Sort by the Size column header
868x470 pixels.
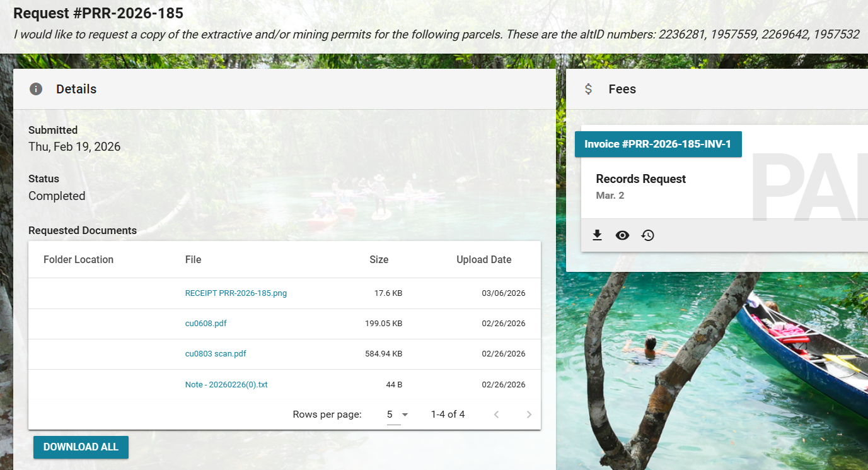pos(379,259)
